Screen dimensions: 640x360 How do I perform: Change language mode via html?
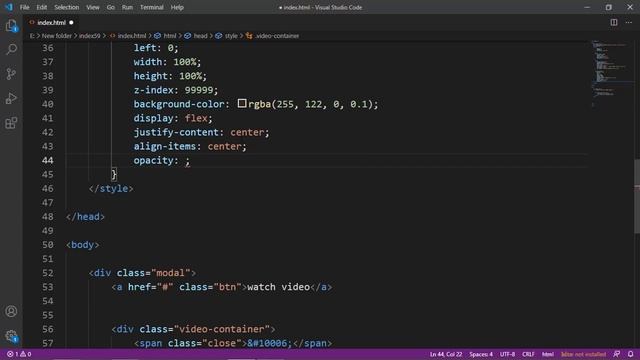[548, 354]
